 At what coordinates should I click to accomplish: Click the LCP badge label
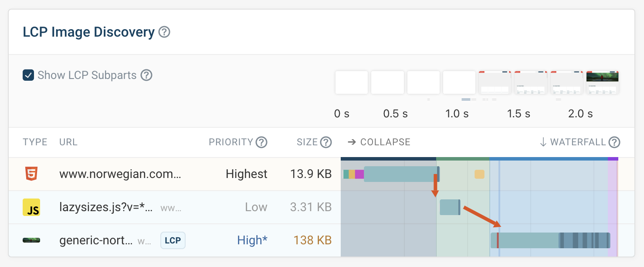(x=173, y=240)
